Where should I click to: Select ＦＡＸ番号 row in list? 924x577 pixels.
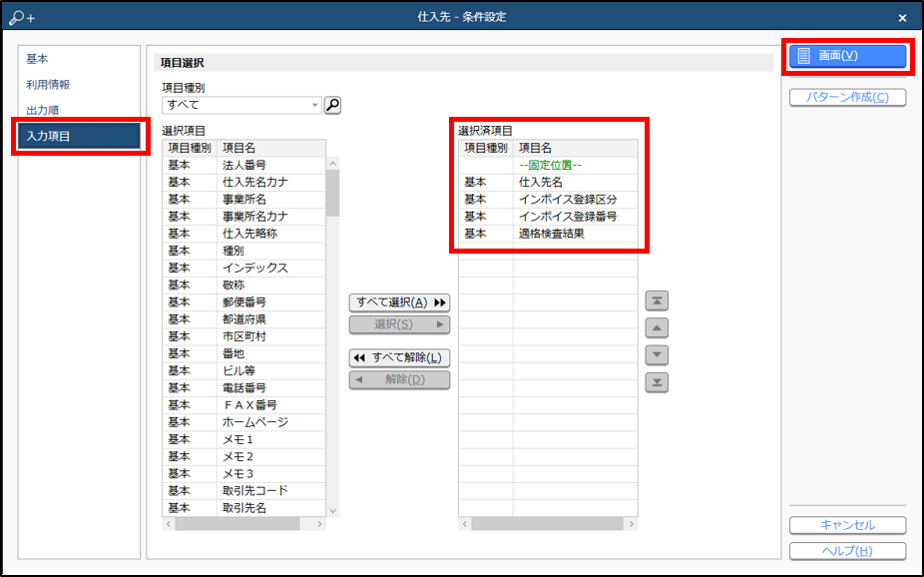(243, 405)
